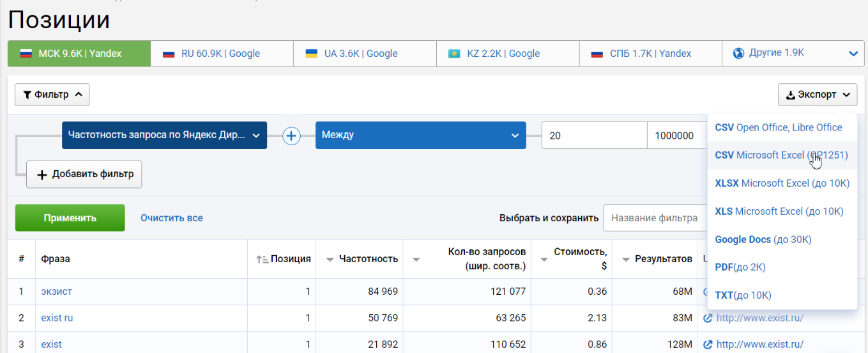
Task: Click sort arrow beside Частотность column
Action: click(330, 260)
